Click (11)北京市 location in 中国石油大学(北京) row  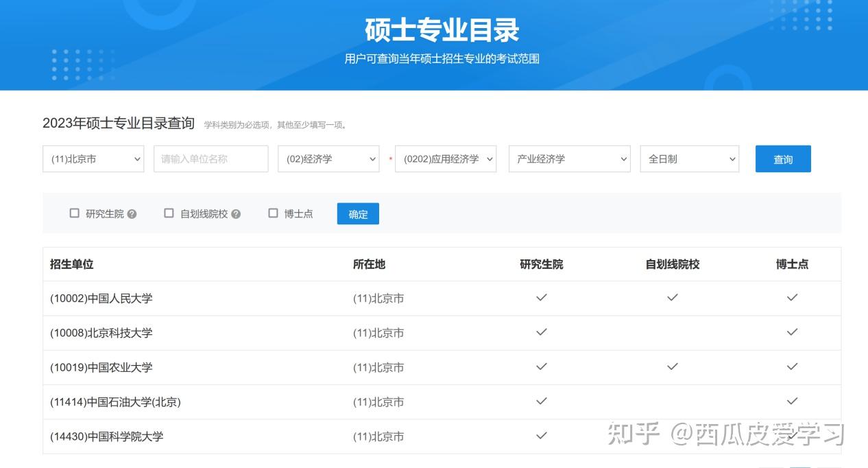(x=378, y=402)
